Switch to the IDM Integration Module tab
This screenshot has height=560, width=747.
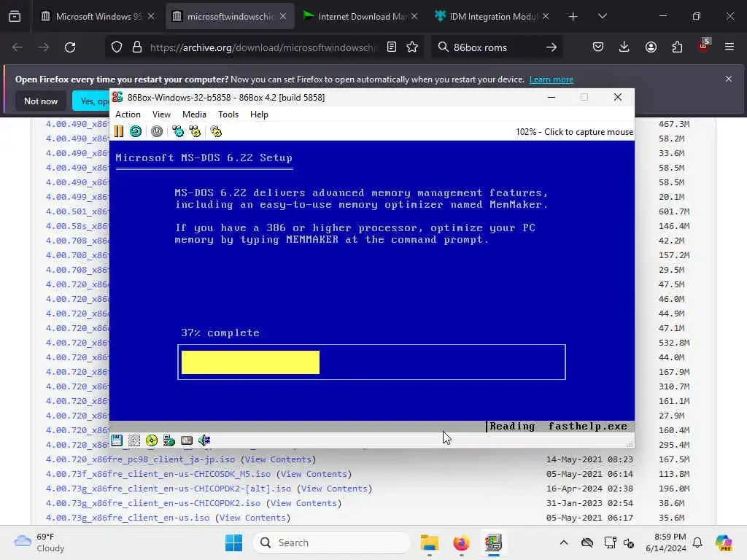pyautogui.click(x=491, y=17)
